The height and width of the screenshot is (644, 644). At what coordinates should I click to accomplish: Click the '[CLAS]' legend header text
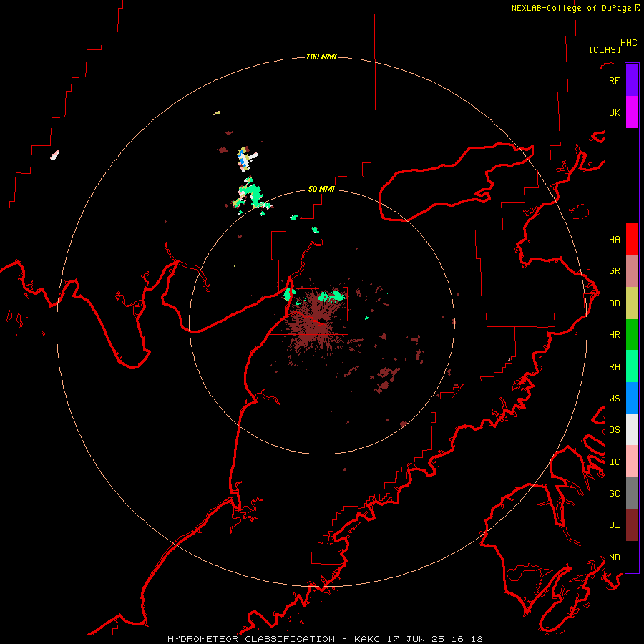pyautogui.click(x=605, y=49)
